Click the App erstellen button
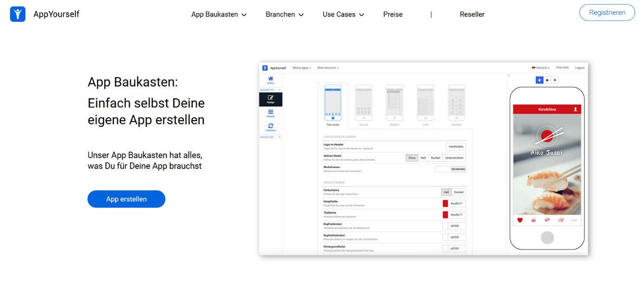Viewport: 644px width, 289px height. pos(126,199)
